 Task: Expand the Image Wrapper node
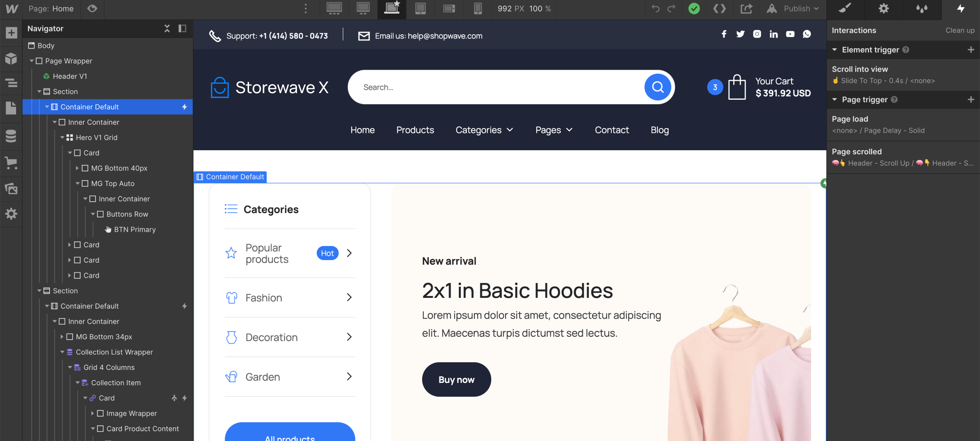click(x=92, y=413)
